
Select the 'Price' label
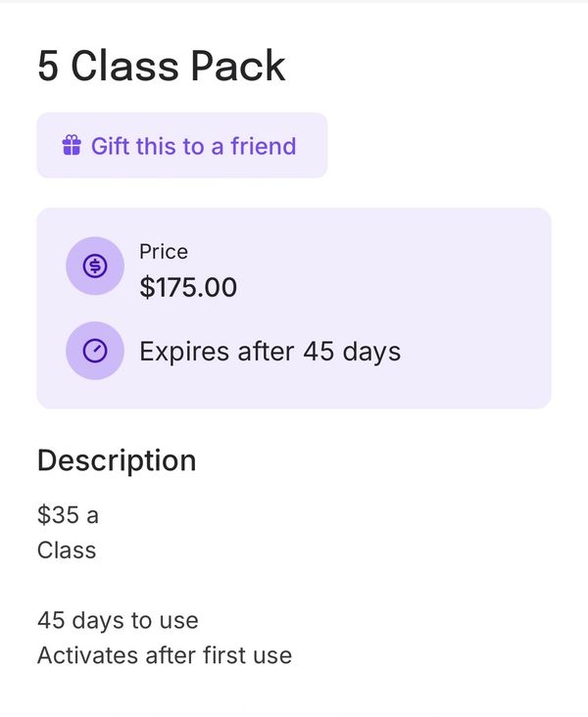(163, 252)
